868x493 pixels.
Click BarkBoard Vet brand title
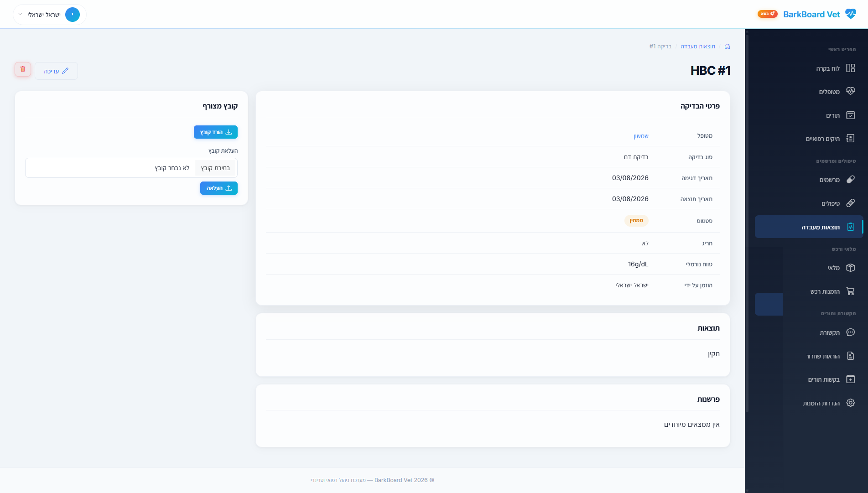[x=811, y=14]
